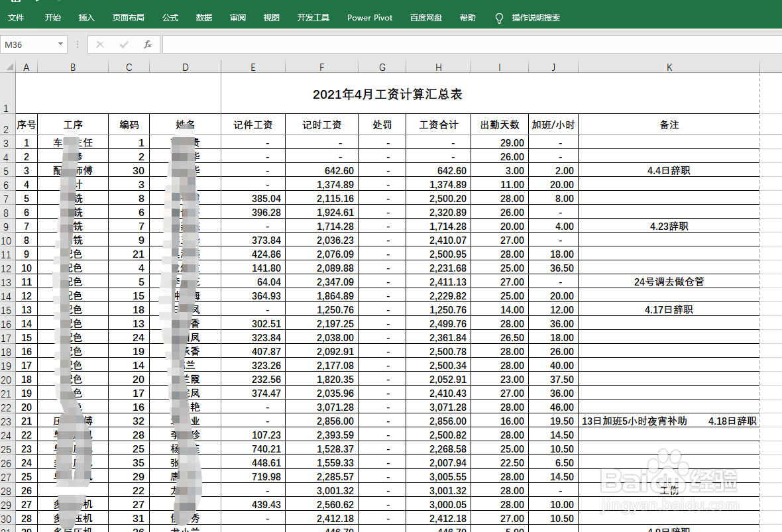Click the 加班/小时 header cell

click(x=553, y=125)
